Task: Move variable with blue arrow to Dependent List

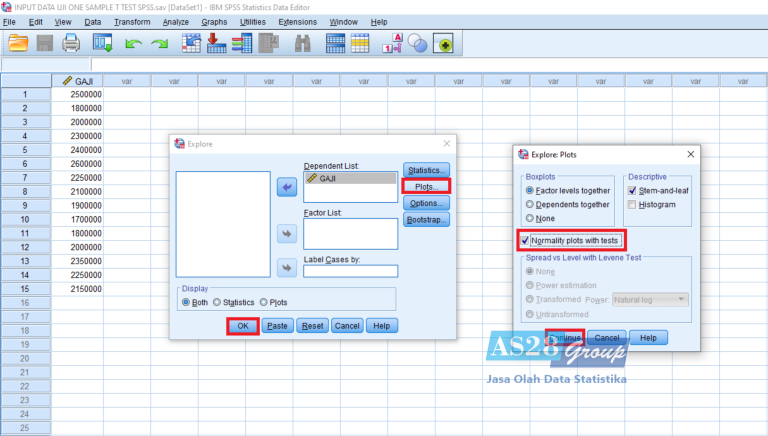Action: click(x=288, y=187)
